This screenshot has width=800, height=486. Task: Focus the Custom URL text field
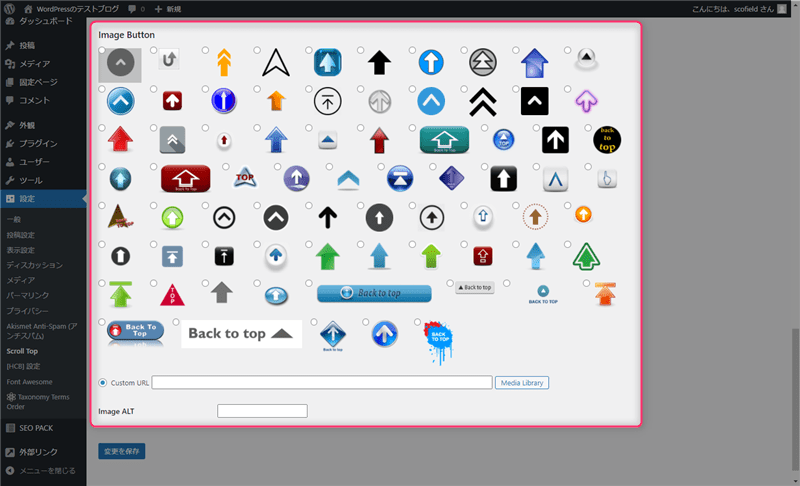click(322, 382)
